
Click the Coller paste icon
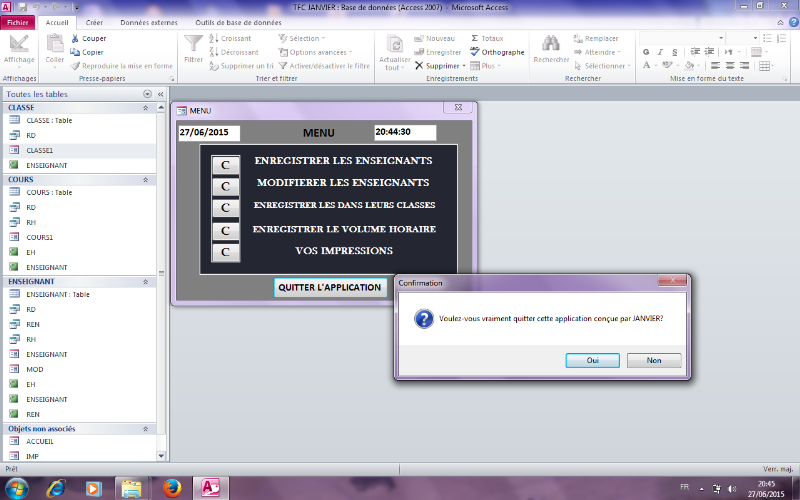pos(55,45)
